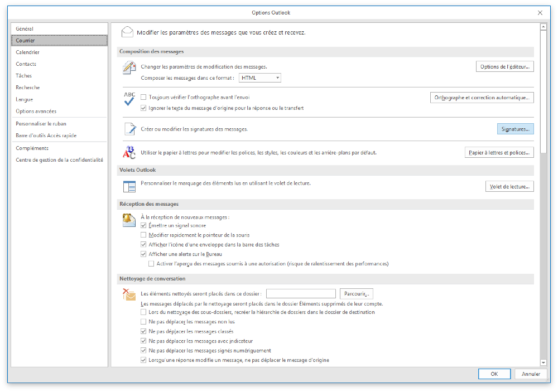
Task: Select Général in the left sidebar
Action: [x=60, y=29]
